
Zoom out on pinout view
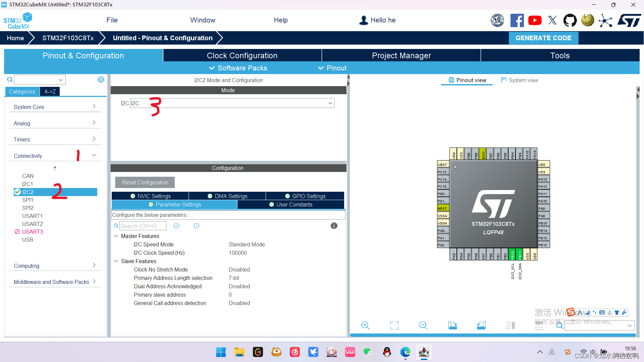pos(423,325)
